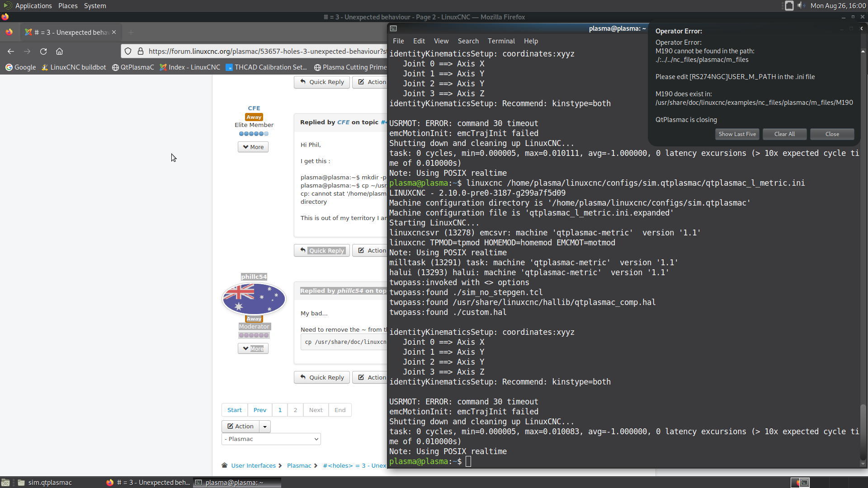Click Quick Reply below phillc54's post

[322, 377]
